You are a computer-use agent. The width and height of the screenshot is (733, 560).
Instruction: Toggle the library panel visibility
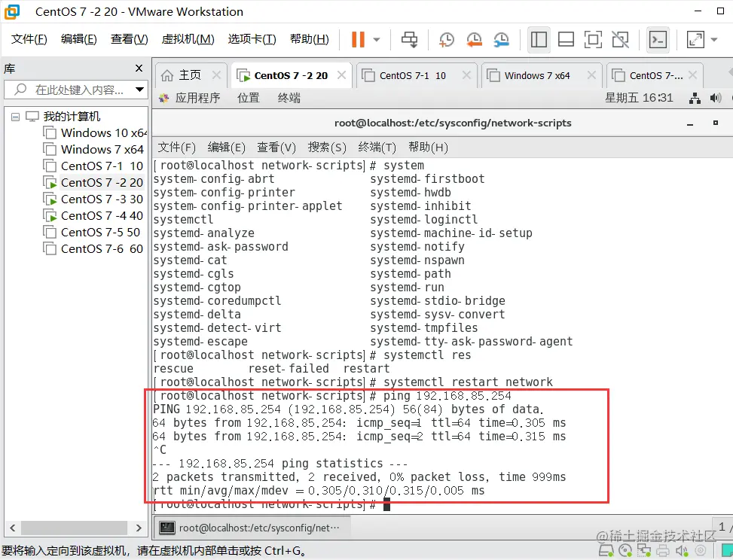tap(539, 39)
